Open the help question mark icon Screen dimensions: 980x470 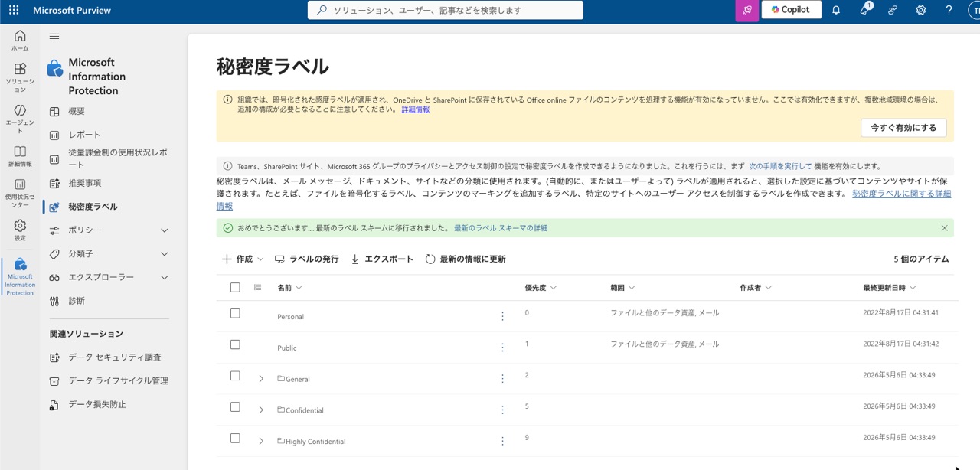pyautogui.click(x=949, y=10)
